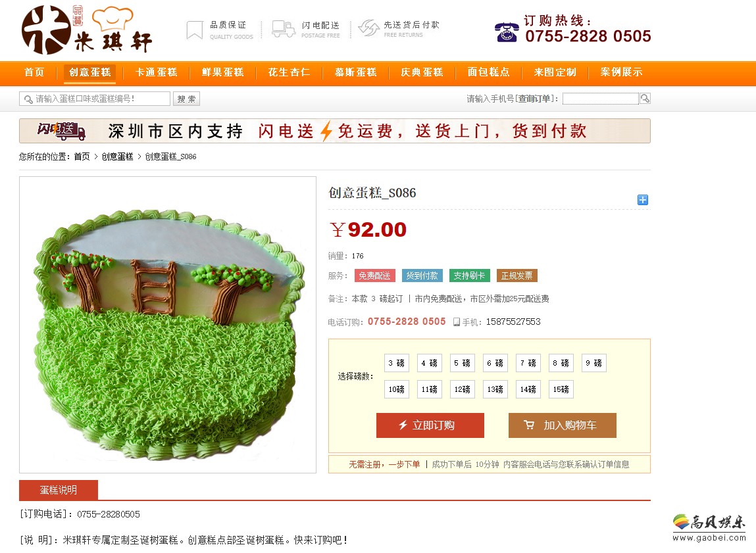The width and height of the screenshot is (756, 553).
Task: Select the 6 磅 weight option
Action: click(495, 363)
